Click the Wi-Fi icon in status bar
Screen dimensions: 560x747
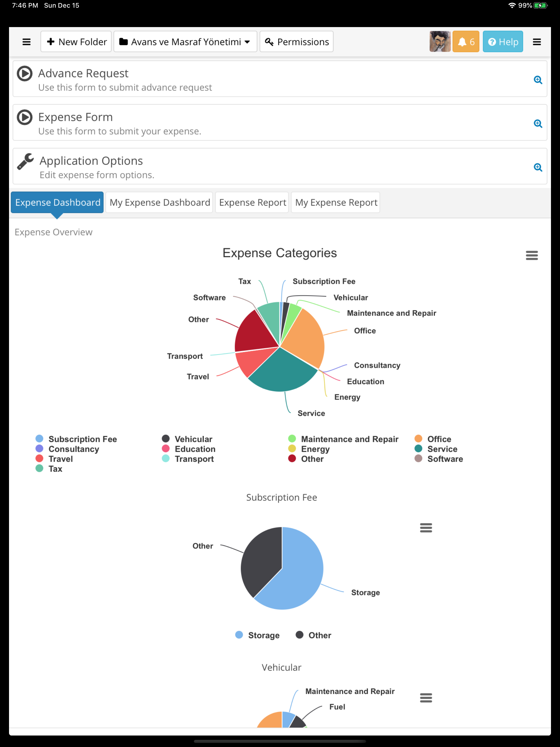point(512,5)
